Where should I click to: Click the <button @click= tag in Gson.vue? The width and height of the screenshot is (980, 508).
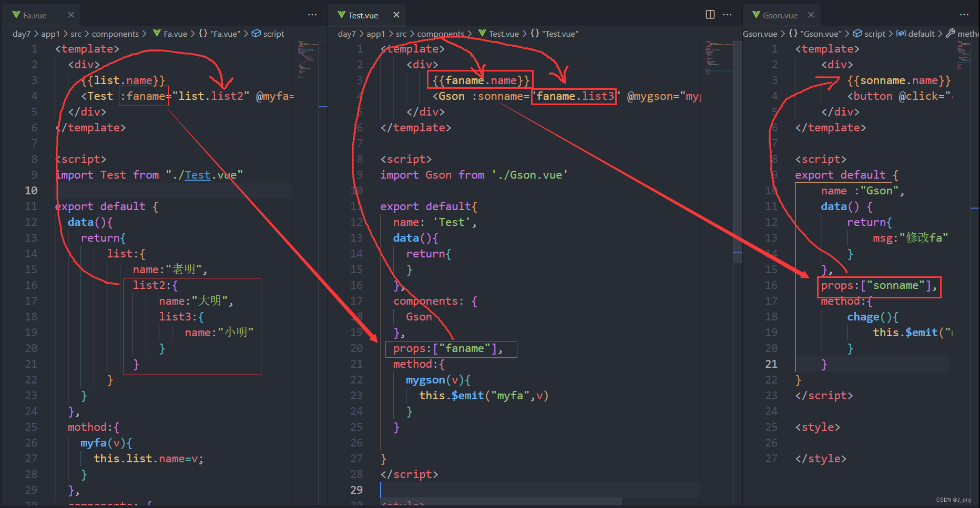click(x=899, y=96)
